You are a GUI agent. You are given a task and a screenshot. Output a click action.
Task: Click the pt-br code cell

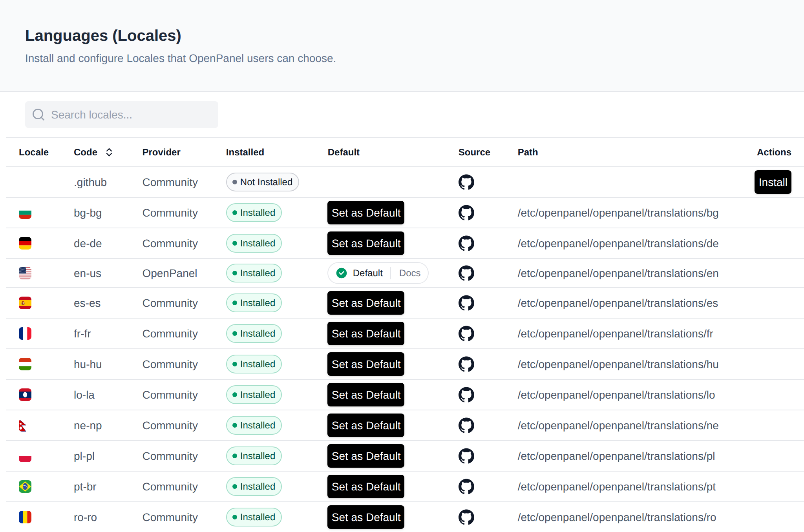tap(85, 486)
